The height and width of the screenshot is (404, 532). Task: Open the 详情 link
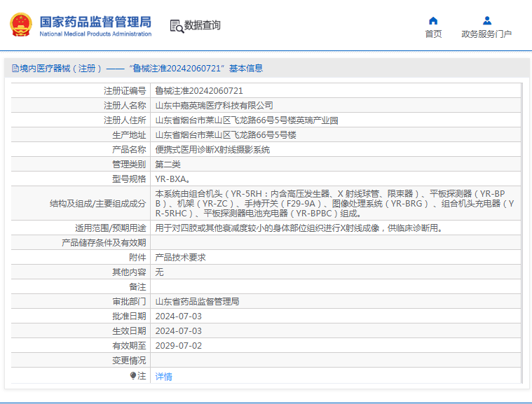pyautogui.click(x=163, y=376)
